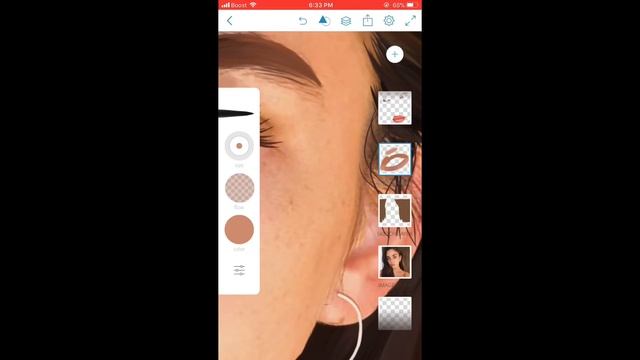640x360 pixels.
Task: Tap the clock time in status bar
Action: pyautogui.click(x=320, y=5)
